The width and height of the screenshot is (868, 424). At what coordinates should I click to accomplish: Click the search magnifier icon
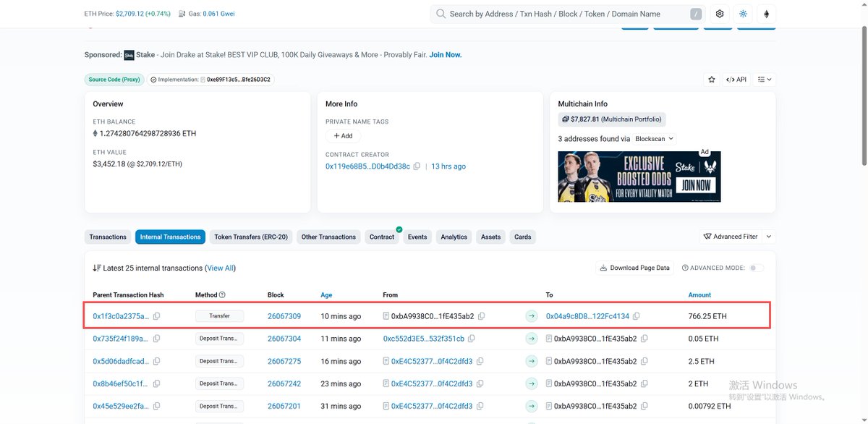click(x=441, y=14)
